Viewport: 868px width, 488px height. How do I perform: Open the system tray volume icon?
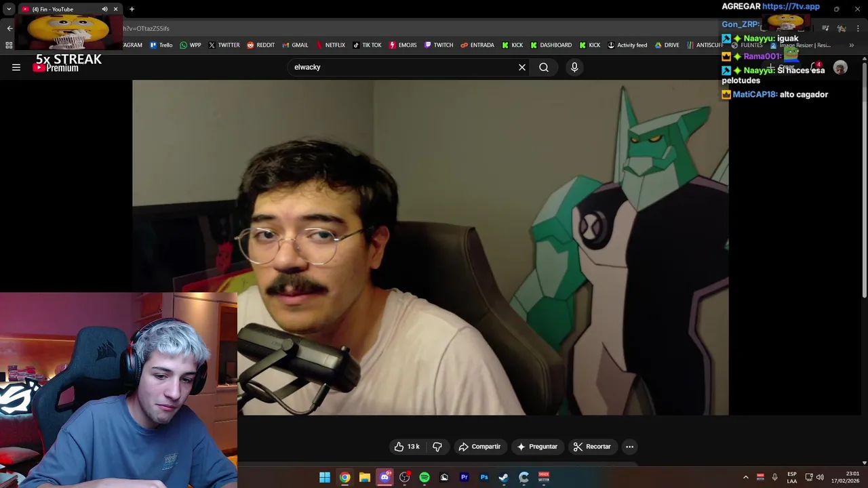point(820,478)
